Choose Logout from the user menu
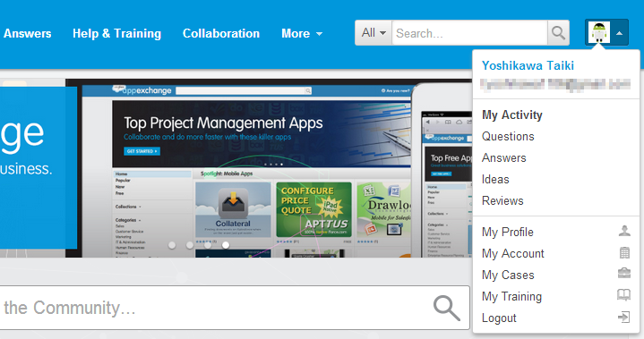This screenshot has width=644, height=339. coord(499,318)
